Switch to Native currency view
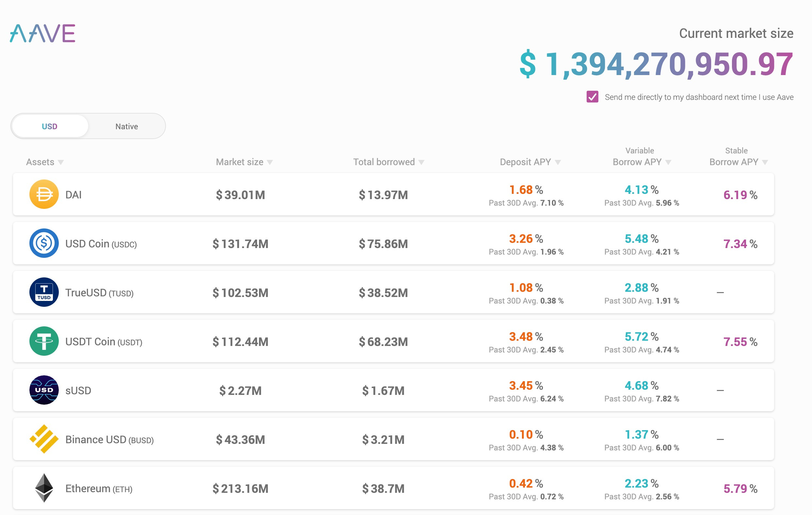812x515 pixels. coord(127,126)
